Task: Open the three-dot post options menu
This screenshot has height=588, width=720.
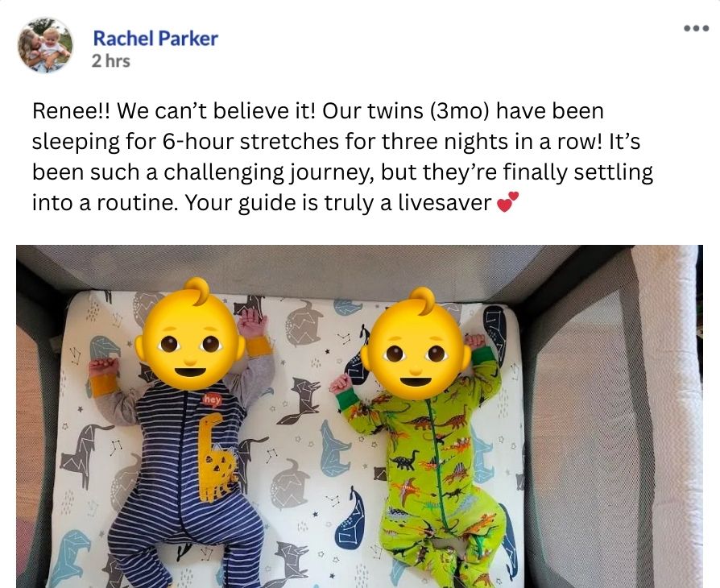Action: (696, 28)
